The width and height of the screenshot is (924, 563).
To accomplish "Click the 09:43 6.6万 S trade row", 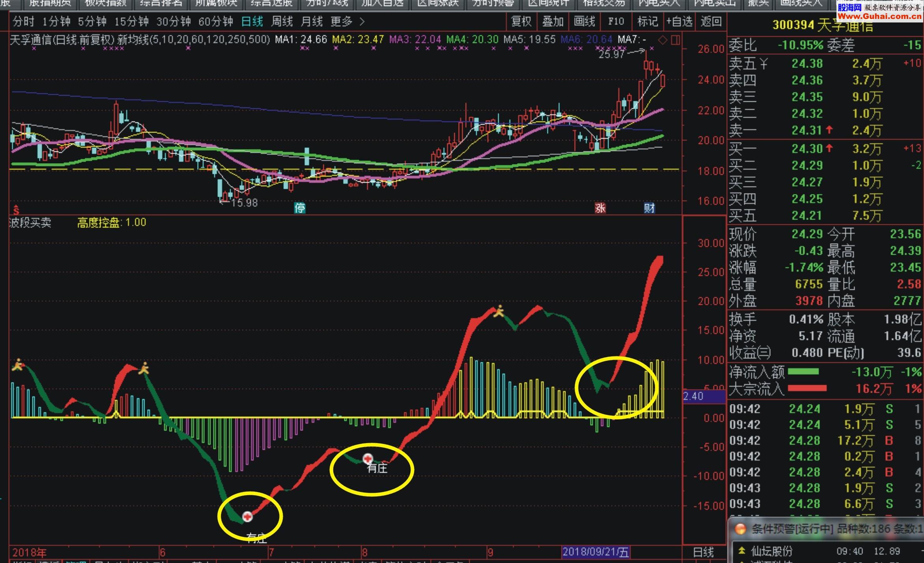I will pyautogui.click(x=825, y=504).
